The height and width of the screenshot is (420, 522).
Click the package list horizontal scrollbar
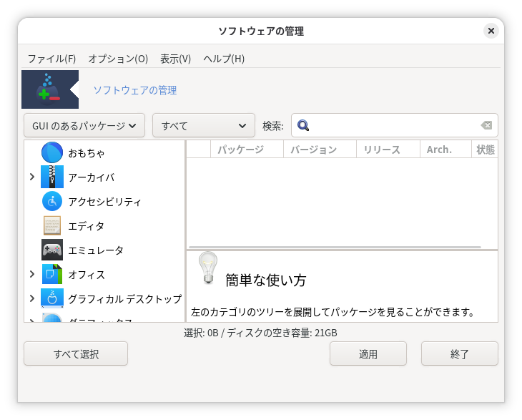click(335, 247)
